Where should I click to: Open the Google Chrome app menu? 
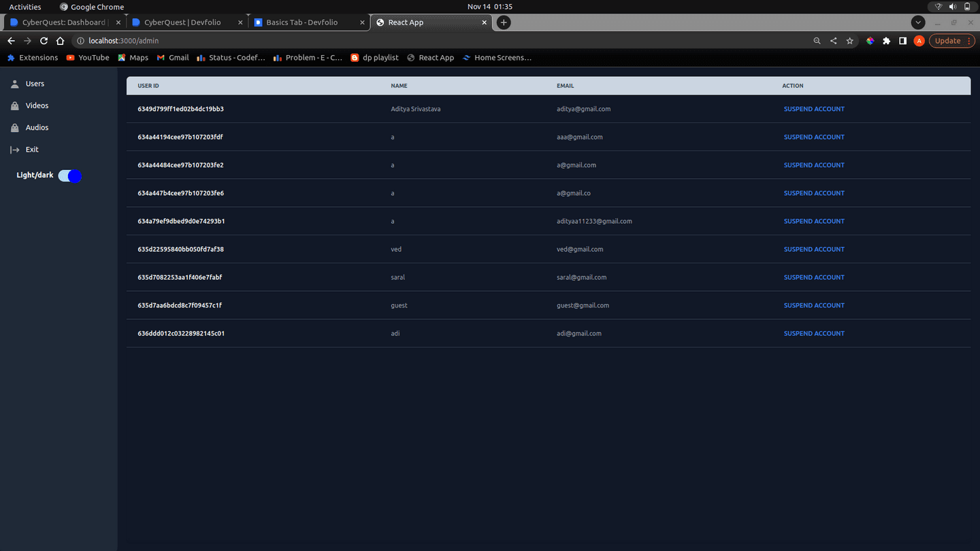(x=92, y=7)
